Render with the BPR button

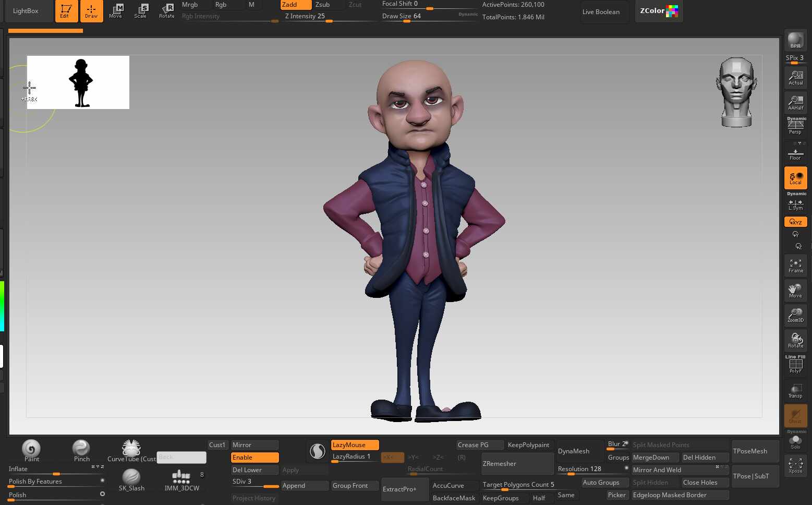click(x=795, y=40)
